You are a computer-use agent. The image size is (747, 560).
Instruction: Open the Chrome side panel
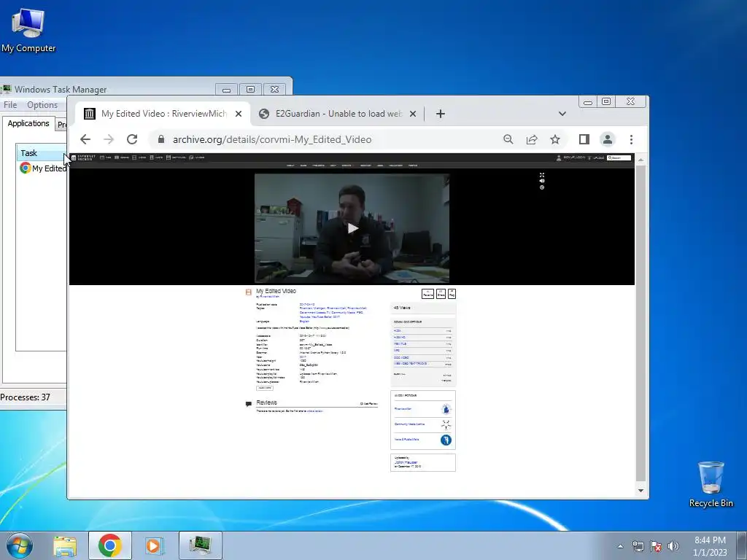[x=584, y=139]
